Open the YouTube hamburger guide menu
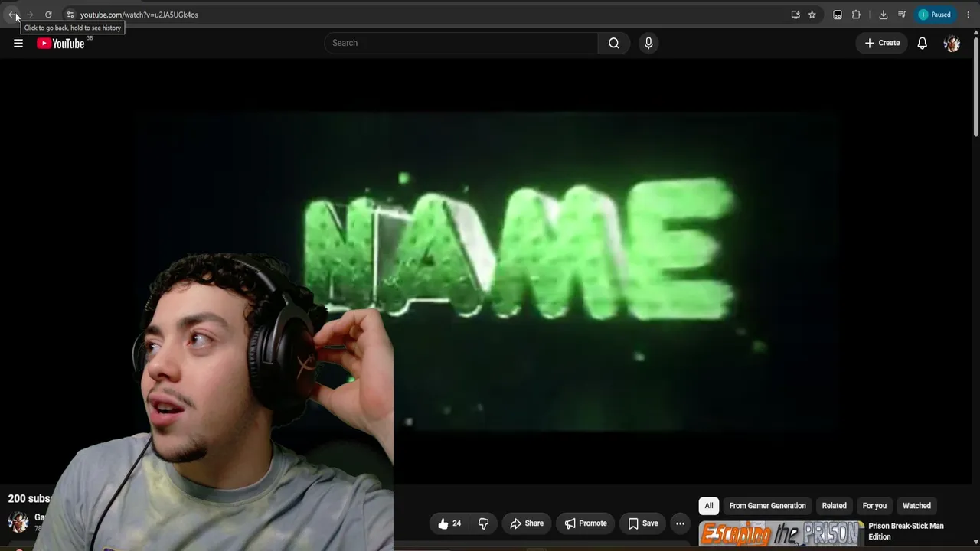This screenshot has width=980, height=551. (x=18, y=43)
